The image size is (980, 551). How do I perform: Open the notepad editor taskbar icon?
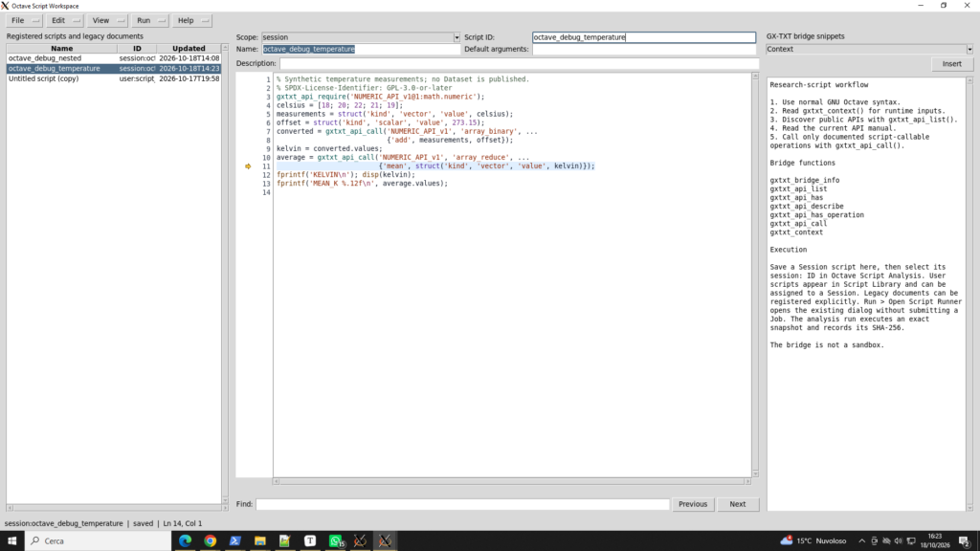[285, 541]
